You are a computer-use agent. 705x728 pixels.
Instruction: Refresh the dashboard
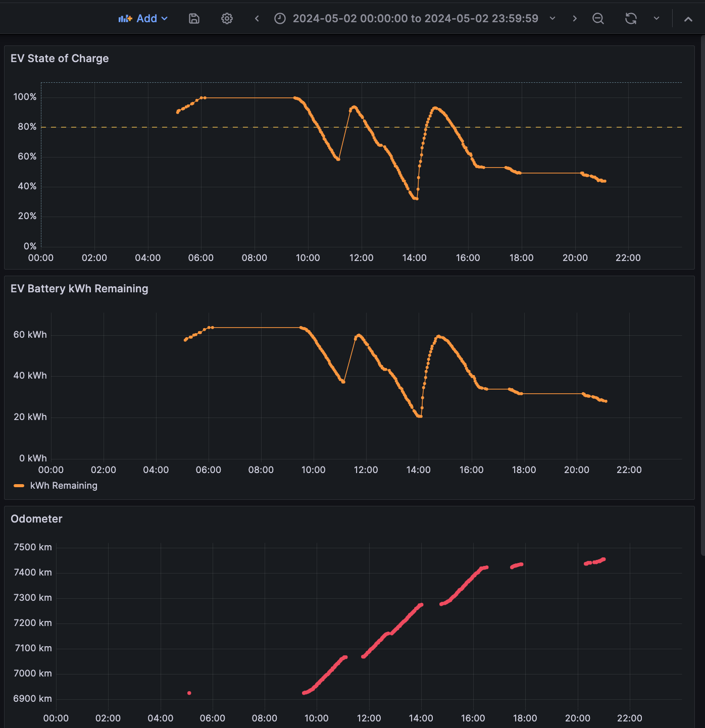point(631,19)
